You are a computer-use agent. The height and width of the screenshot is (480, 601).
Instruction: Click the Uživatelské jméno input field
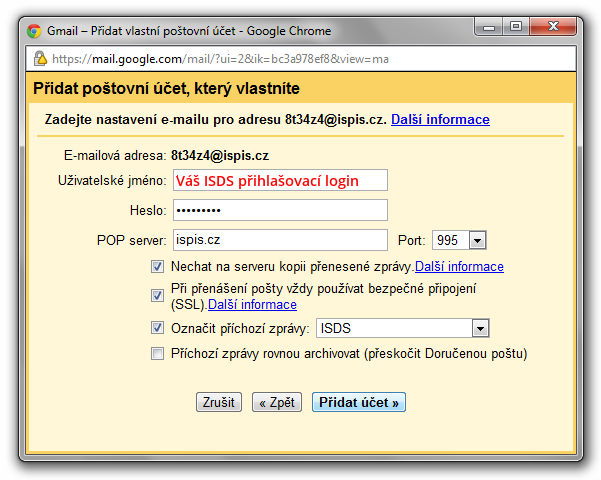tap(279, 181)
